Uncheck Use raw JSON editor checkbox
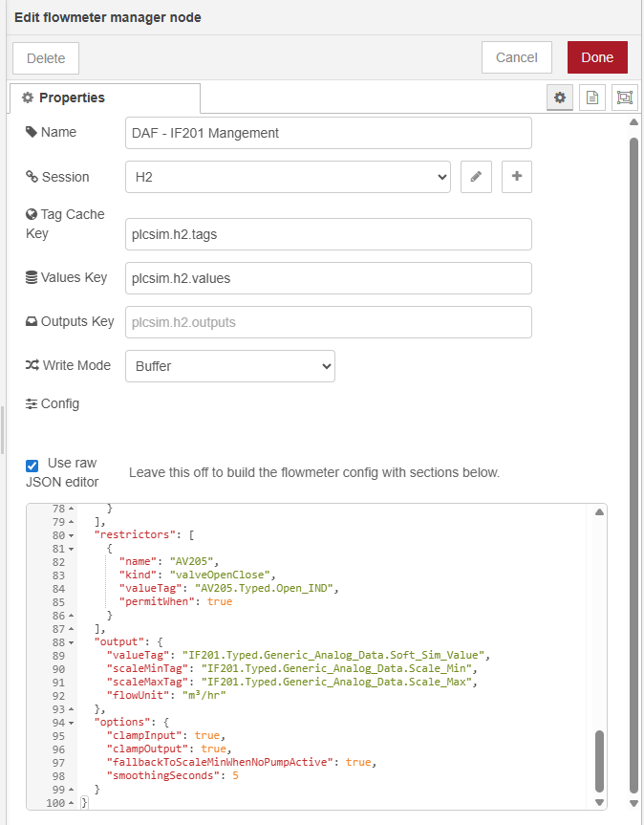This screenshot has height=825, width=644. point(32,466)
